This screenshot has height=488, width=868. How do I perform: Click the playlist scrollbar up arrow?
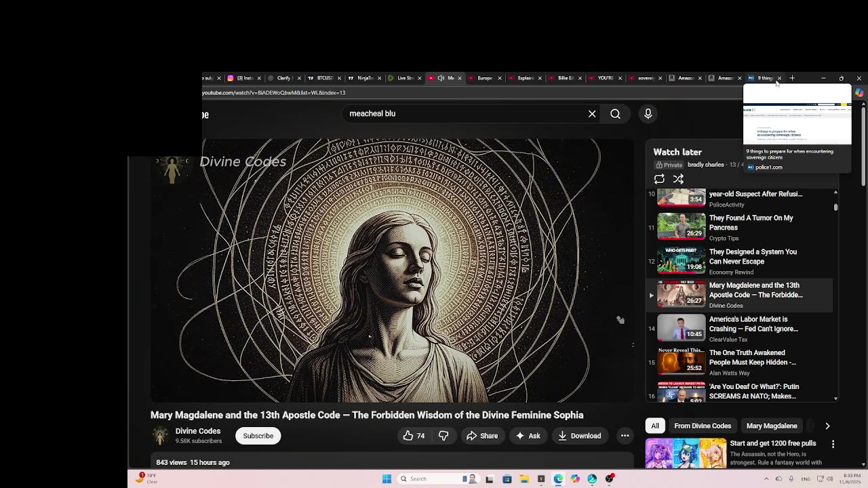click(835, 192)
